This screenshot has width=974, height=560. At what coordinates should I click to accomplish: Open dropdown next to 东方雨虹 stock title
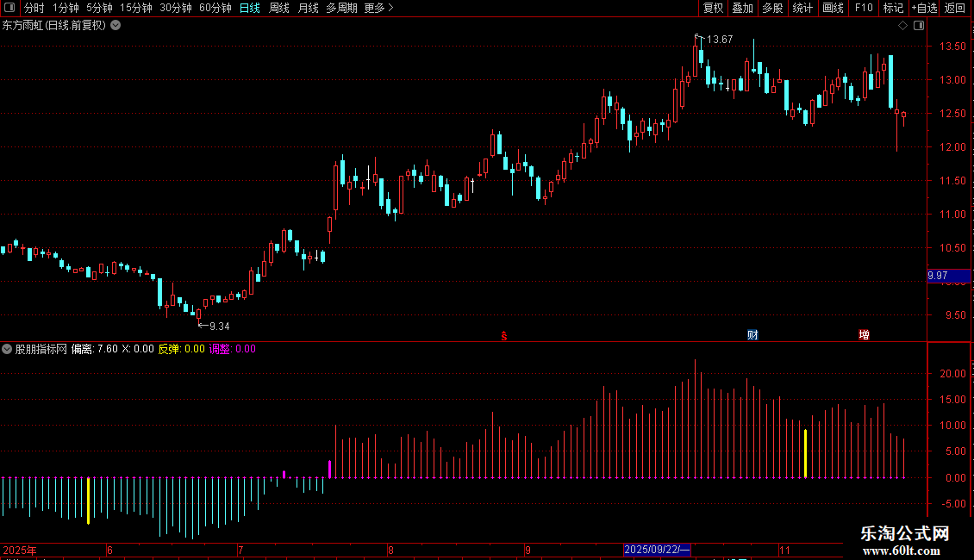(116, 26)
